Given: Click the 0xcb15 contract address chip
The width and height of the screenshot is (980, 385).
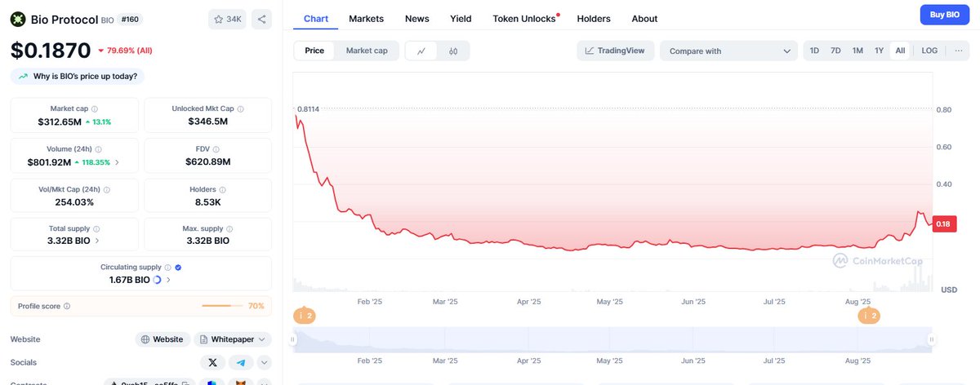Looking at the screenshot, I should [x=150, y=383].
